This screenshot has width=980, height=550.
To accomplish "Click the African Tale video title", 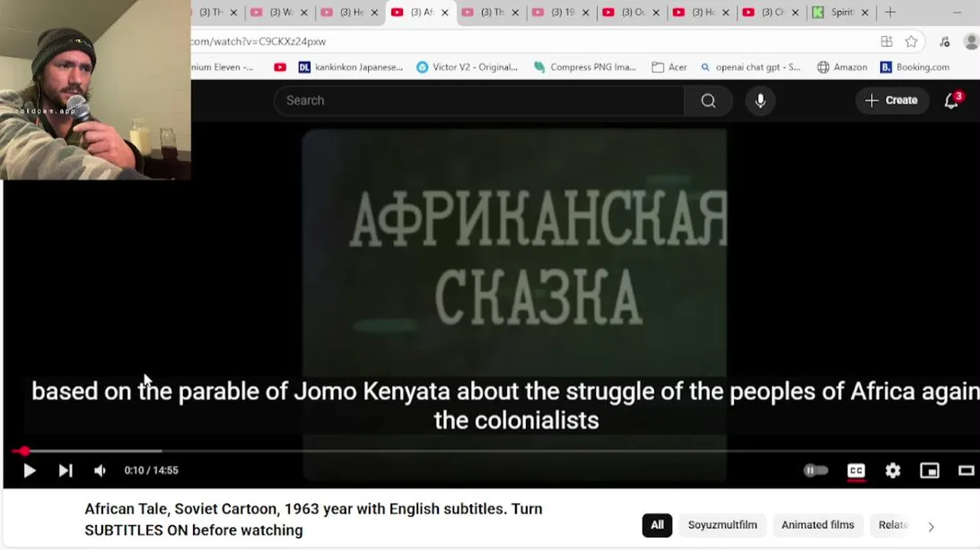I will [x=313, y=519].
